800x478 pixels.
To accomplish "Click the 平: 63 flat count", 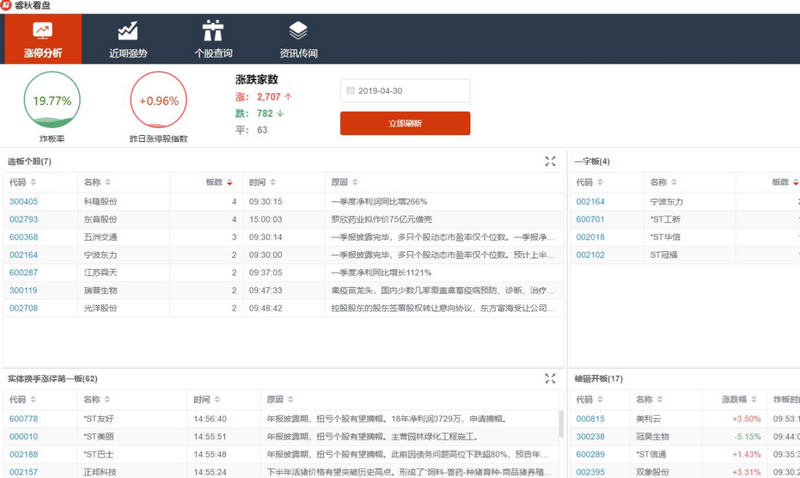I will [x=252, y=130].
